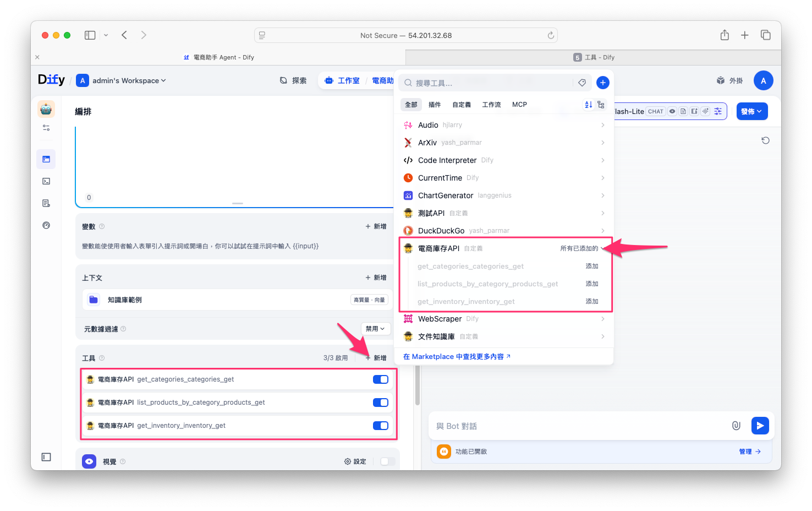Click the sort A-Z icon in tool panel
The image size is (812, 511).
pyautogui.click(x=588, y=105)
